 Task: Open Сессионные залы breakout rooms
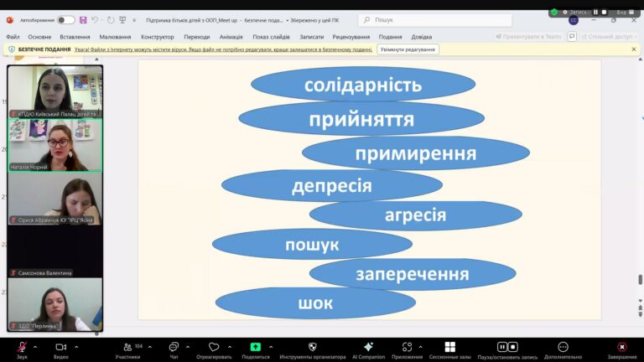449,347
